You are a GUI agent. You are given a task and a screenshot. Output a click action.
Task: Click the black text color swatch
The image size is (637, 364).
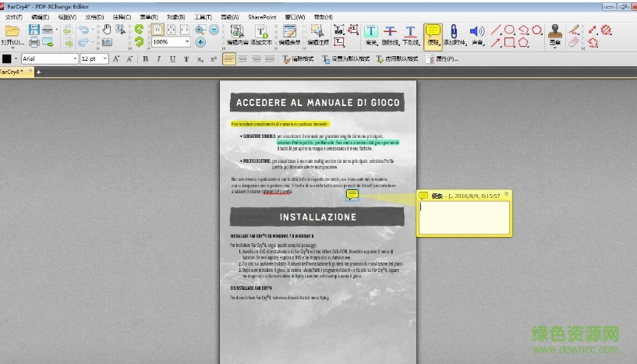coord(7,59)
